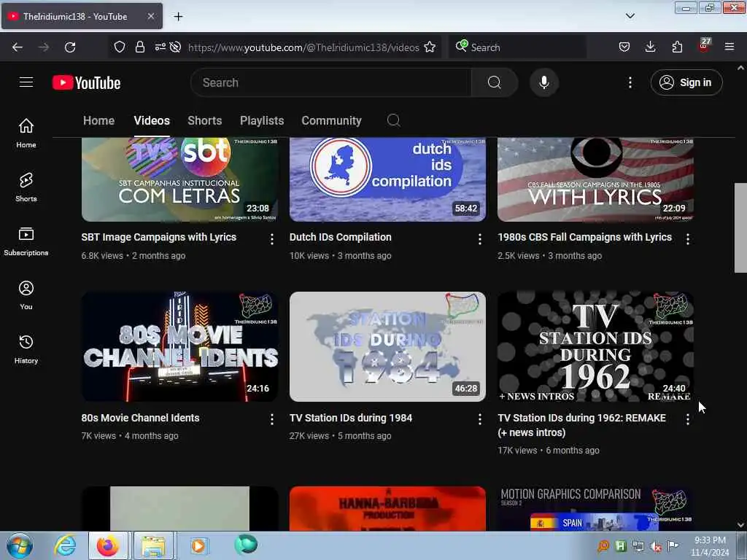
Task: Switch to channel Home tab
Action: [x=98, y=120]
